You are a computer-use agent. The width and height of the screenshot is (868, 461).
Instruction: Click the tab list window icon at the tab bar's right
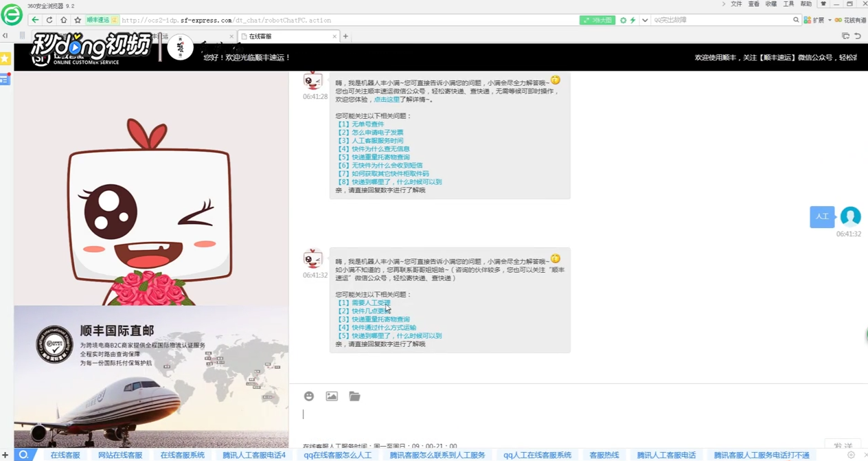(x=845, y=36)
